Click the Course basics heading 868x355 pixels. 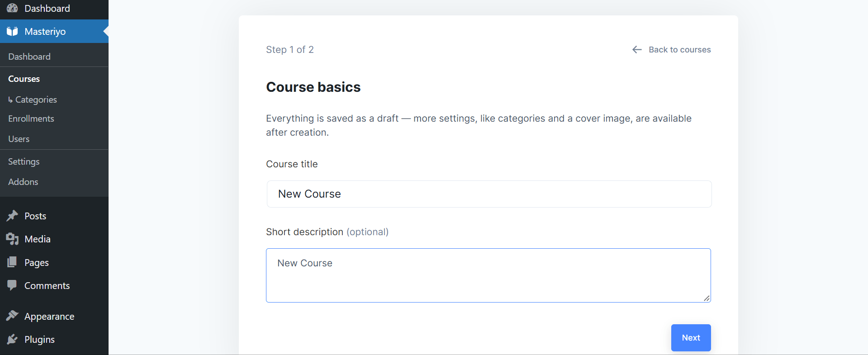[x=313, y=87]
